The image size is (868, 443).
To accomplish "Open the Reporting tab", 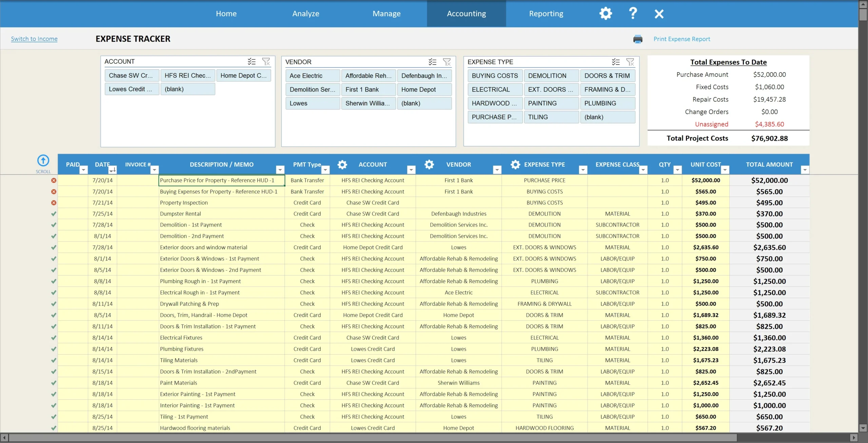I will [546, 14].
